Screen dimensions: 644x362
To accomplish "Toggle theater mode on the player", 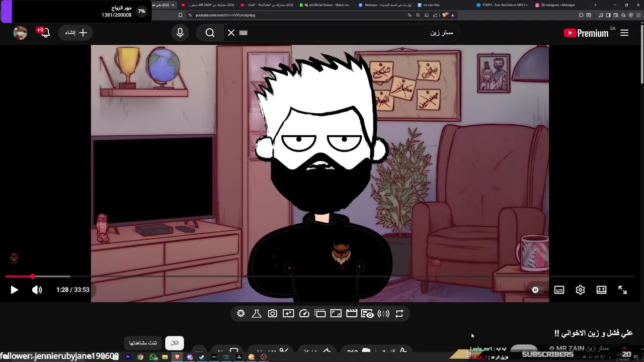I will (601, 290).
